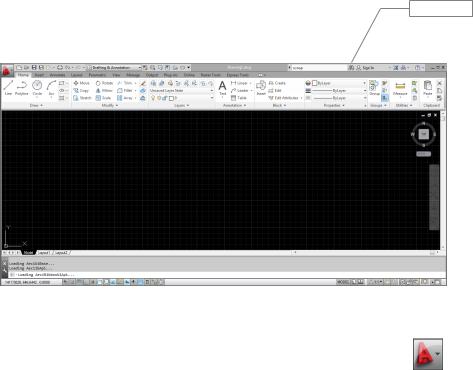
Task: Open the Layout1 drawing tab
Action: tap(44, 253)
